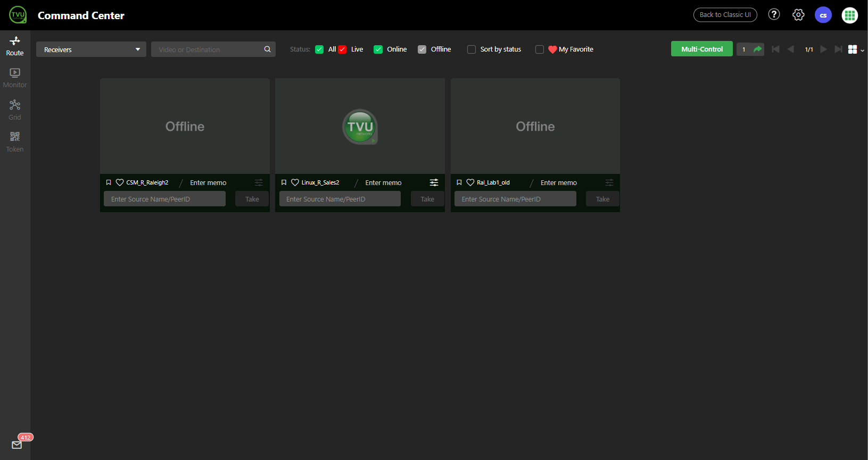Favorite the CSM_R_Raleigh2 receiver with heart
Viewport: 868px width, 460px height.
point(120,182)
